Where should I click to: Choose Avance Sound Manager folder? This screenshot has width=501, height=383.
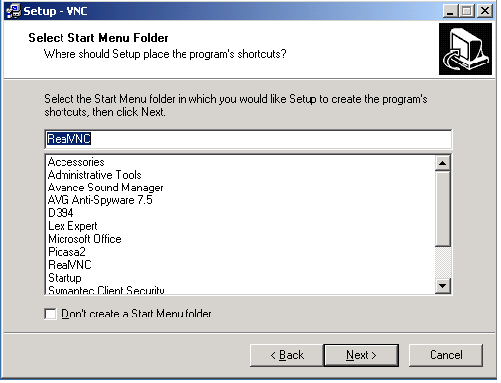pos(105,188)
